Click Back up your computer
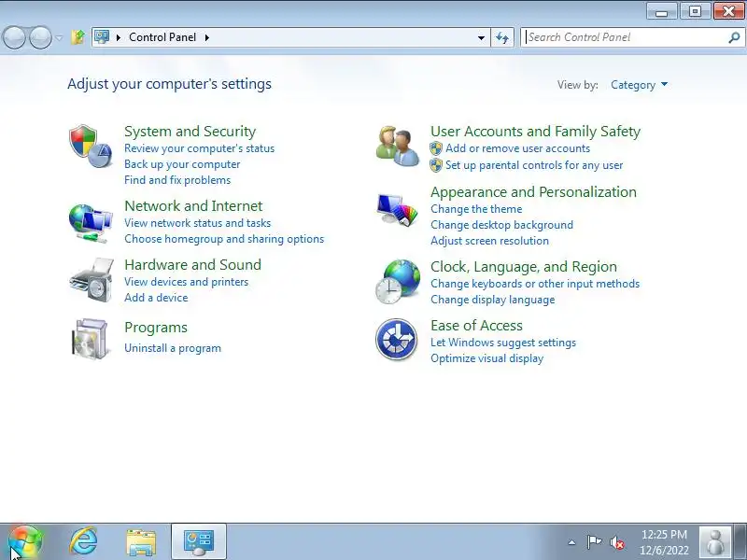This screenshot has height=560, width=747. point(182,164)
